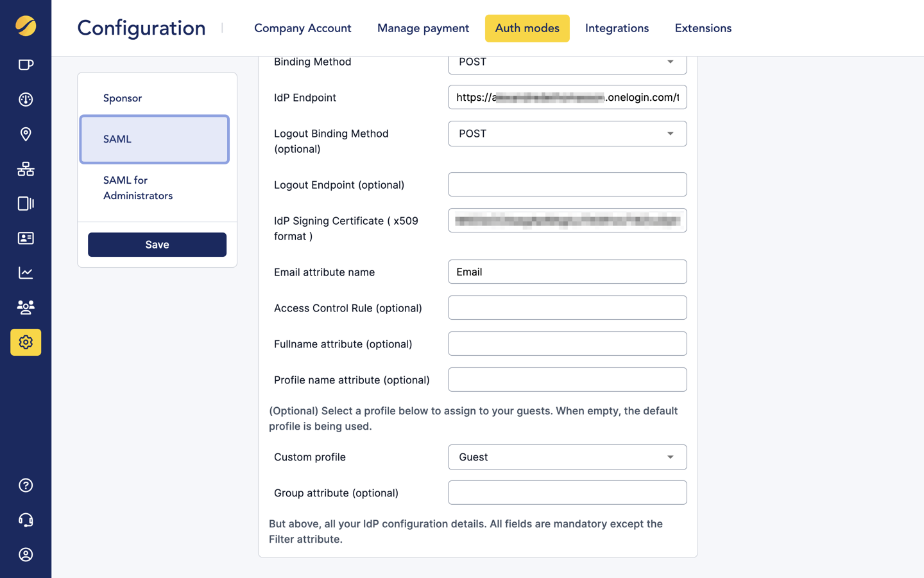Expand the Logout Binding Method dropdown
Viewport: 924px width, 578px height.
pyautogui.click(x=567, y=134)
